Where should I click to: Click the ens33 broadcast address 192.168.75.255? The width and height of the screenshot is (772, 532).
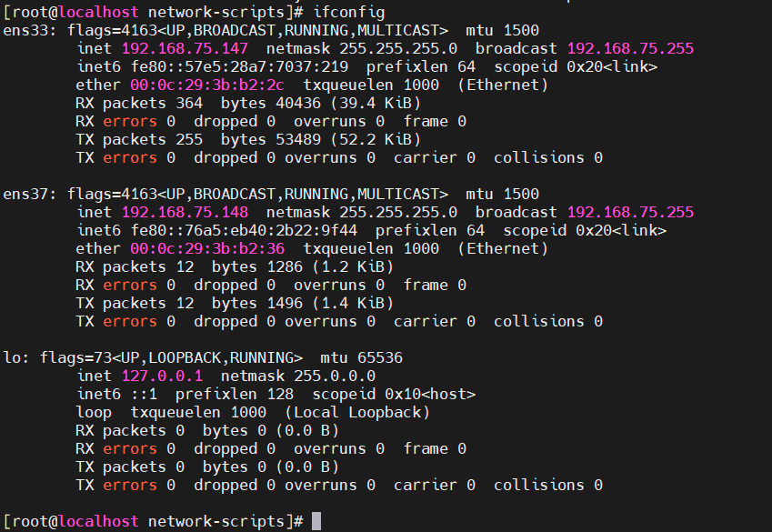(630, 48)
